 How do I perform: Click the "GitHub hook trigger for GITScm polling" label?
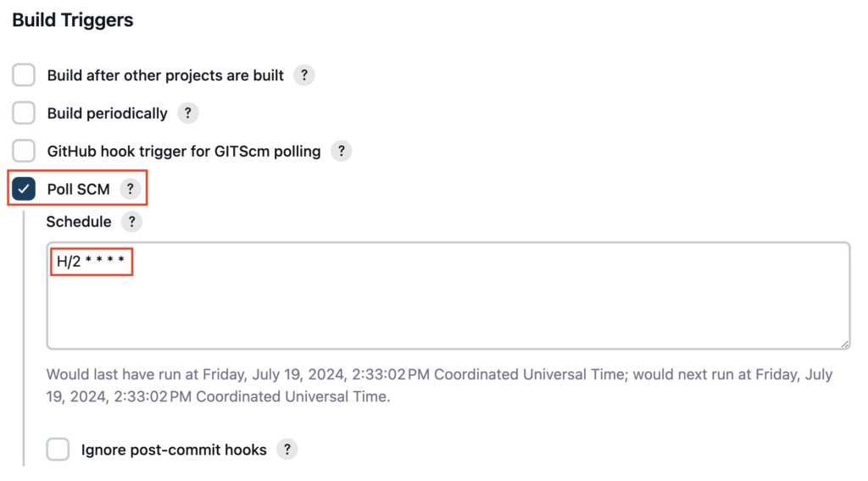point(184,152)
